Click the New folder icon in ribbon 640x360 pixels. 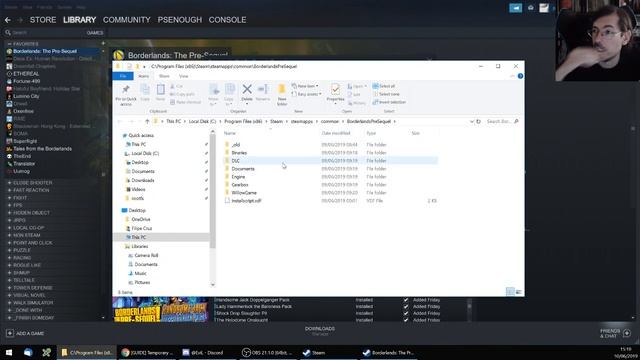point(282,89)
